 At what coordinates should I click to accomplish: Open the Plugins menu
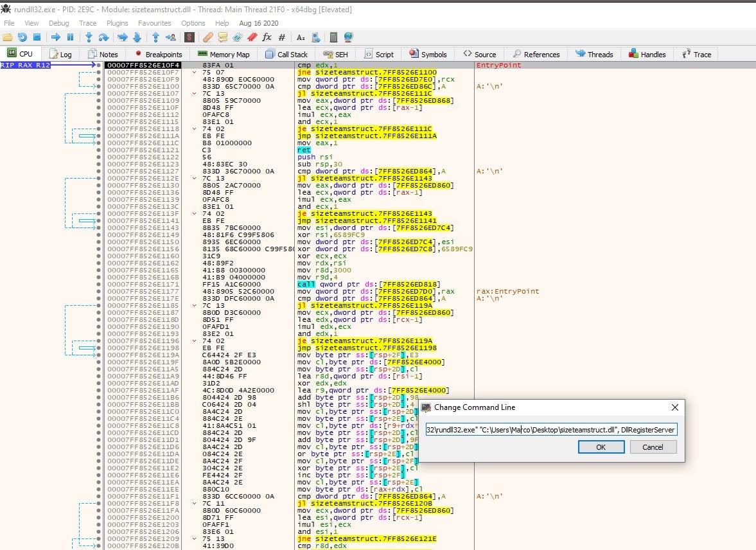(x=117, y=23)
